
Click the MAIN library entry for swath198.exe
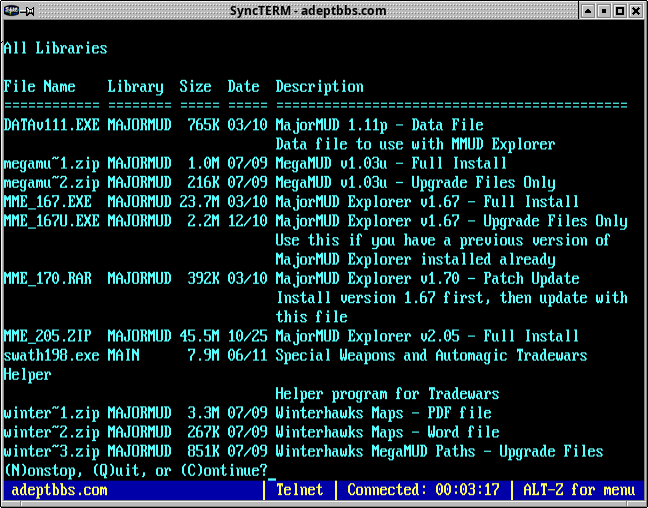(124, 355)
